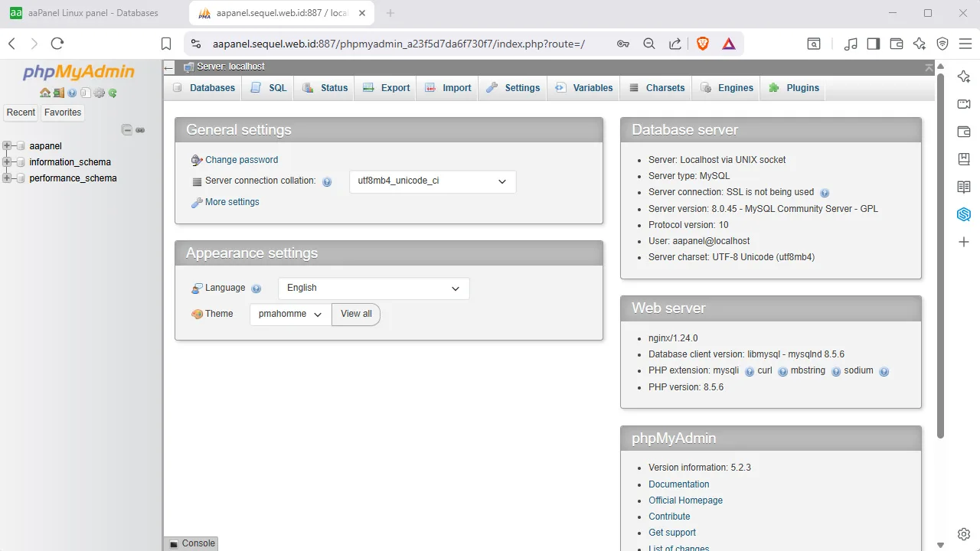
Task: Open the Theme dropdown showing pmahomme
Action: coord(290,315)
